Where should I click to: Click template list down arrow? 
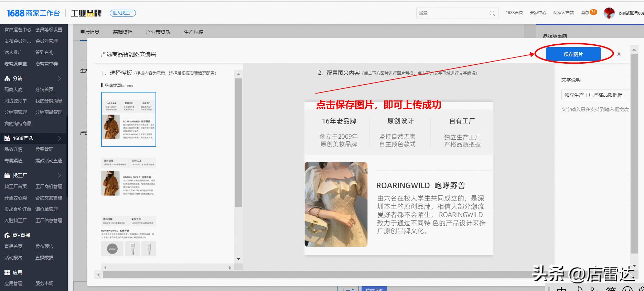pos(238,259)
